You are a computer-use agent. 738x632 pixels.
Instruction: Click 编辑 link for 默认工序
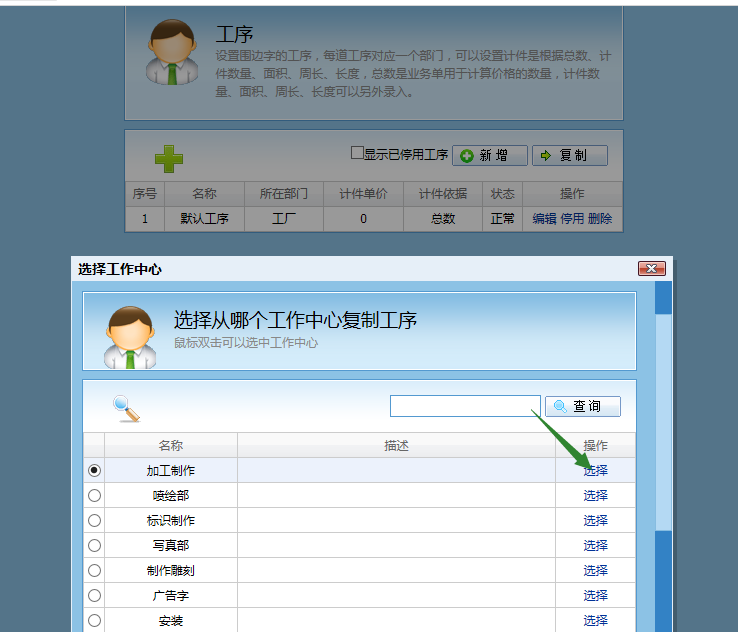(x=544, y=219)
